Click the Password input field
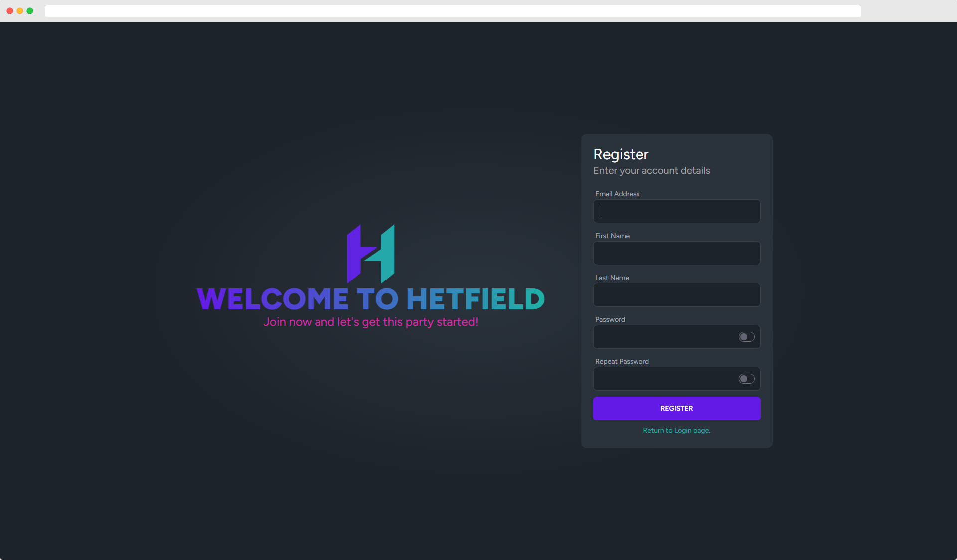The width and height of the screenshot is (957, 560). coord(663,337)
